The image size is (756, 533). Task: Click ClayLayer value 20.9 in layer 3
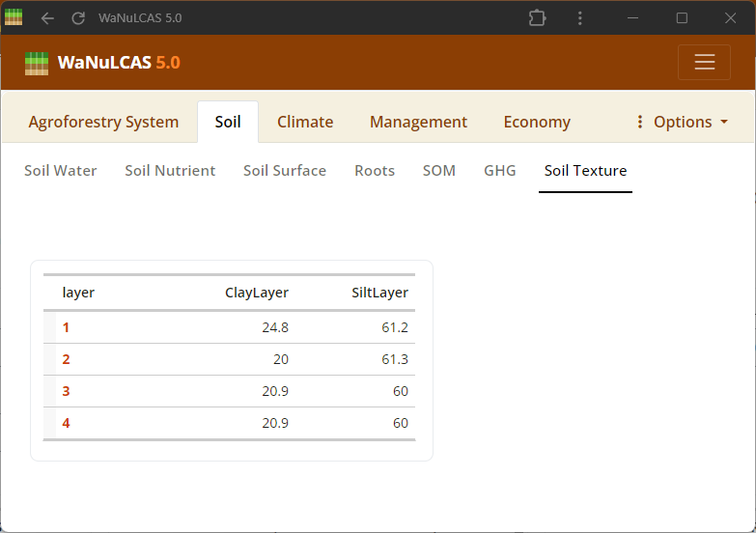(275, 391)
